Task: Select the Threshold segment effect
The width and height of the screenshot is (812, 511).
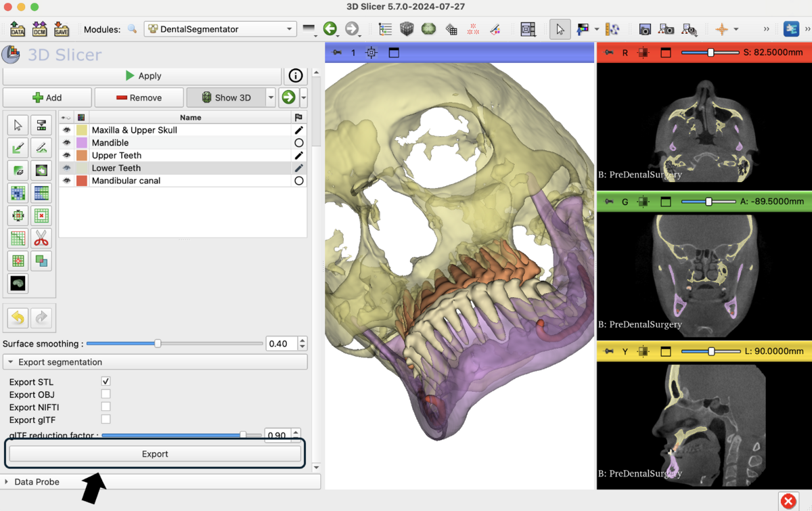Action: coord(41,125)
